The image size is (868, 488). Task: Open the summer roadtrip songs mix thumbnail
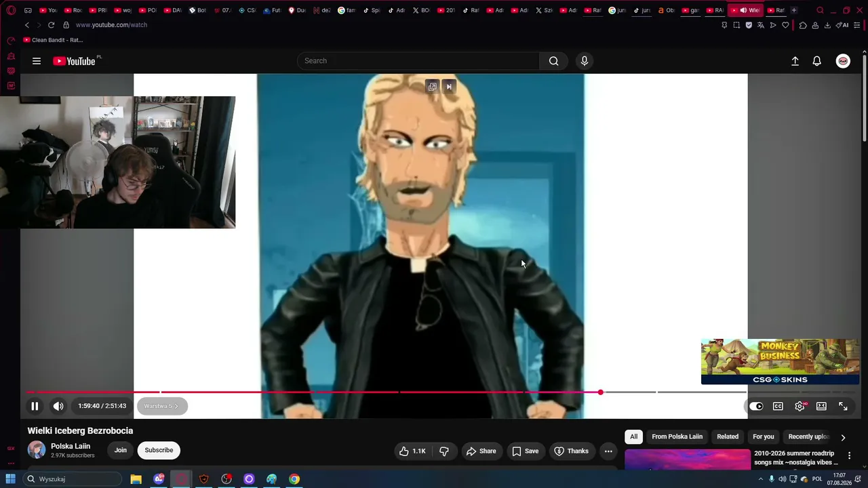(688, 459)
